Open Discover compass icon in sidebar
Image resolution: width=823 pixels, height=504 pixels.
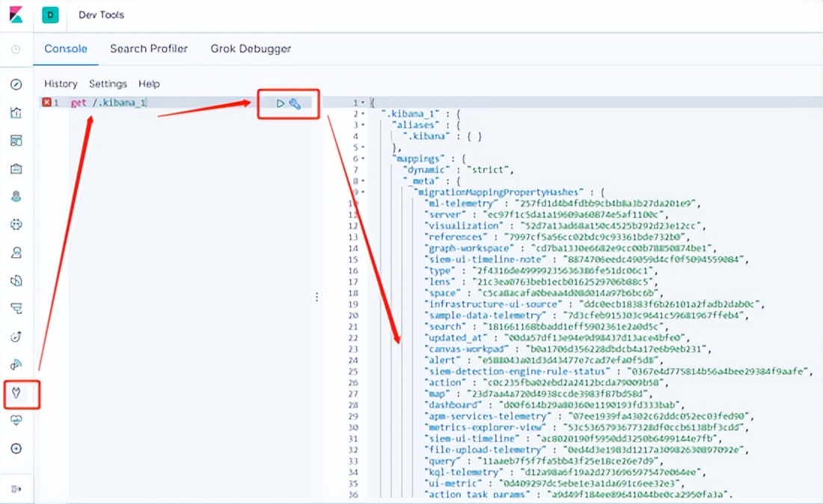click(x=16, y=84)
